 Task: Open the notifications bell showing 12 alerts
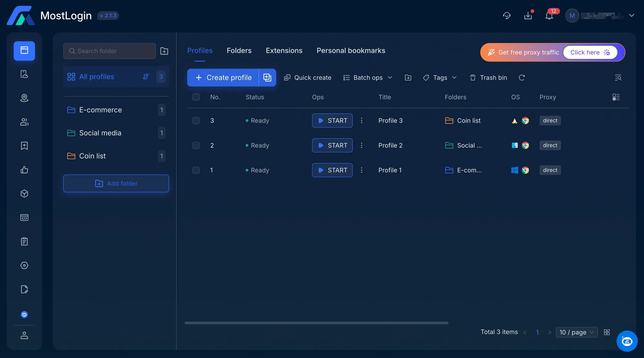click(x=549, y=15)
